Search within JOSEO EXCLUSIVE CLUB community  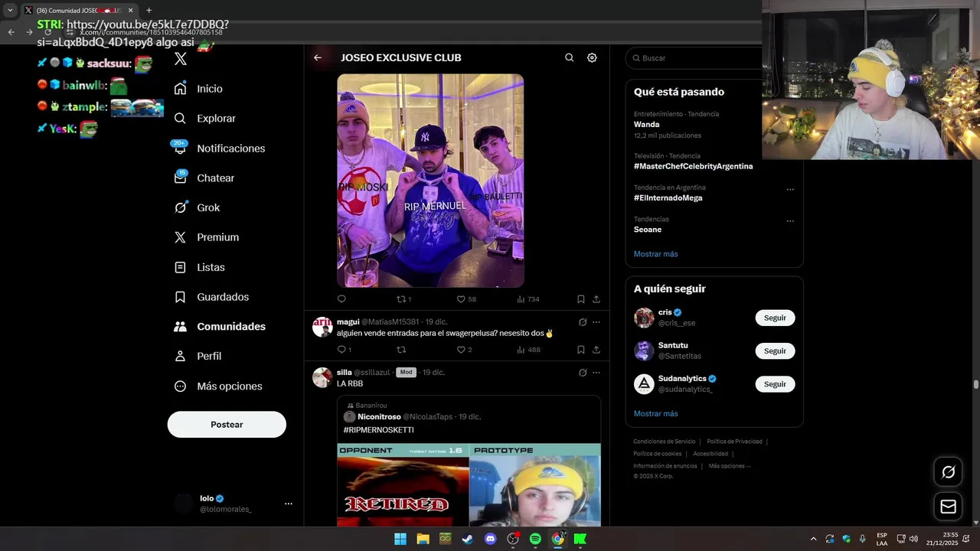[x=569, y=57]
